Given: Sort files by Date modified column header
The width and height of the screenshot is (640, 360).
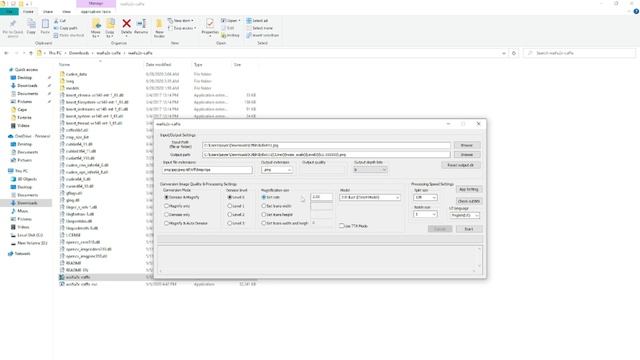Looking at the screenshot, I should (x=158, y=65).
